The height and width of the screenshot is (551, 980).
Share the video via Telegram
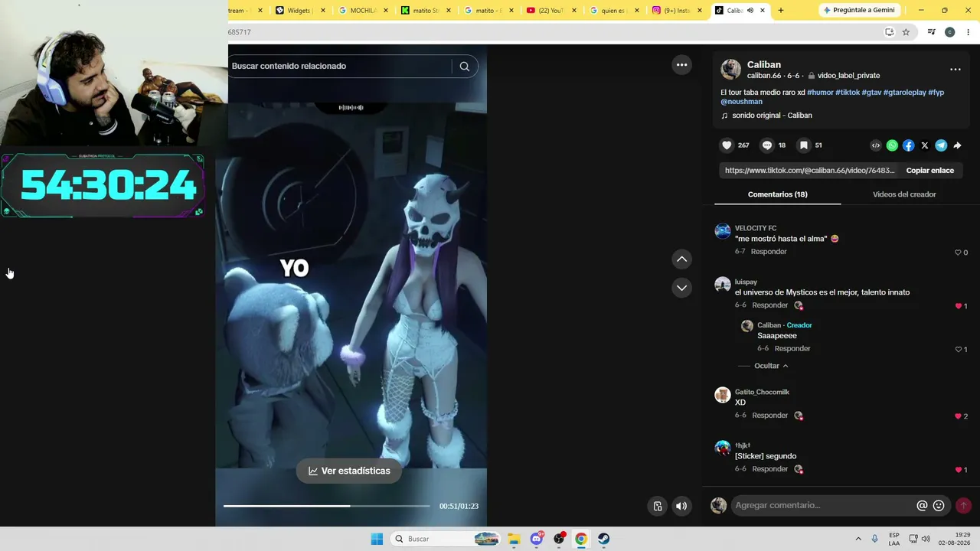pyautogui.click(x=941, y=145)
